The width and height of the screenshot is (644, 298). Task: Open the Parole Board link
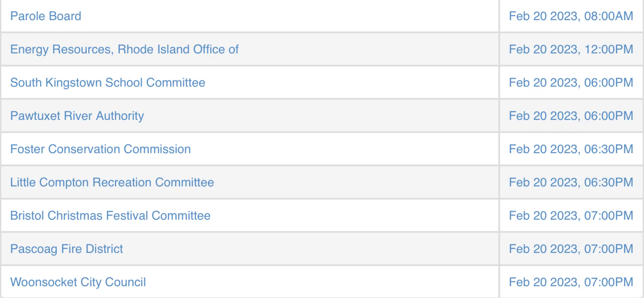46,16
